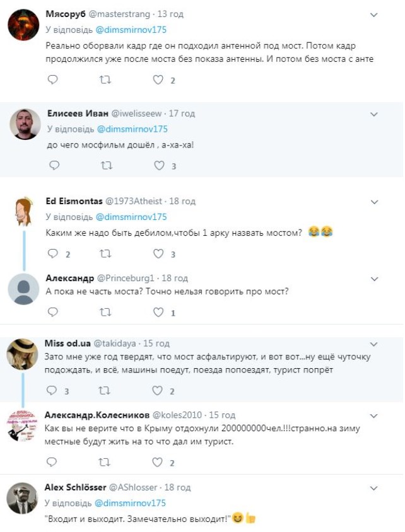Reply to Александр Princeburg1's tweet
Screen dimensions: 405x532
[54, 311]
